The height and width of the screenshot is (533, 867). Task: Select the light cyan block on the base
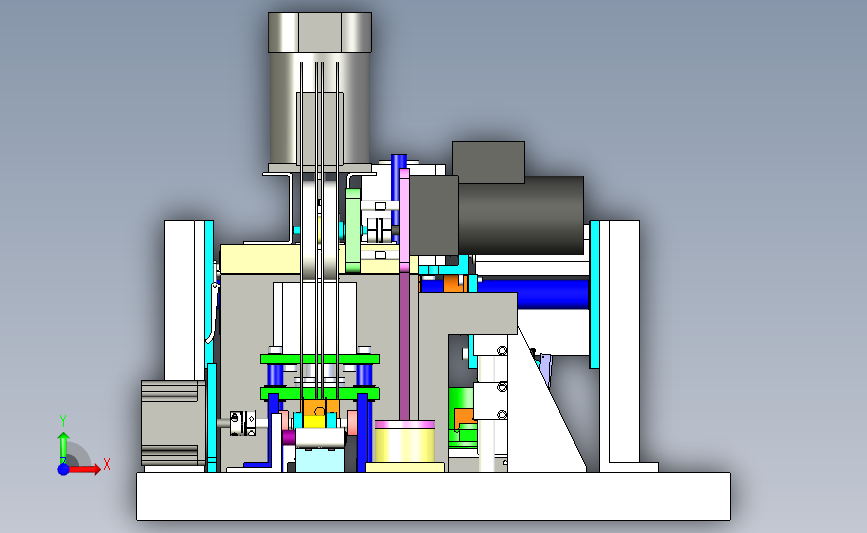[320, 460]
